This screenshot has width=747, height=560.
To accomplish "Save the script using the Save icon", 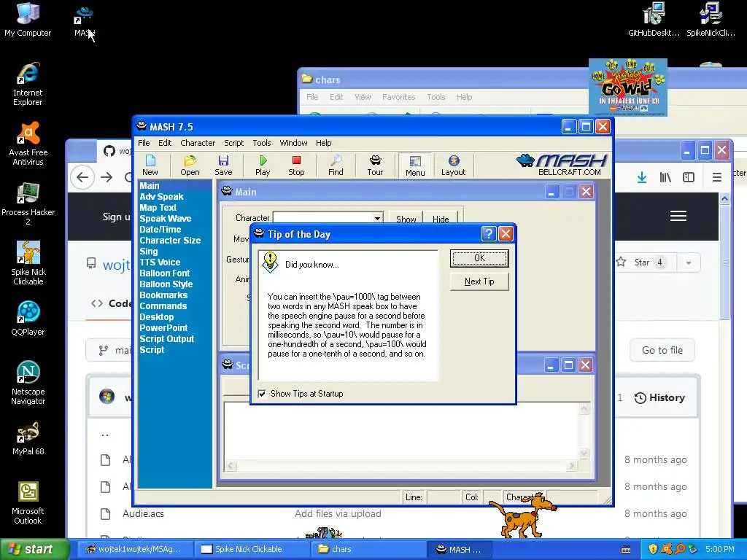I will tap(223, 166).
